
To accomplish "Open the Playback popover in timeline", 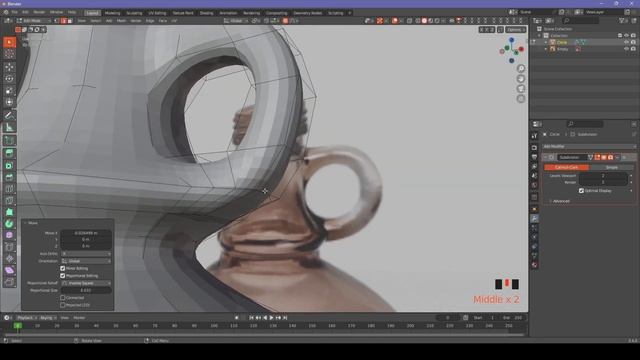I will click(x=27, y=318).
